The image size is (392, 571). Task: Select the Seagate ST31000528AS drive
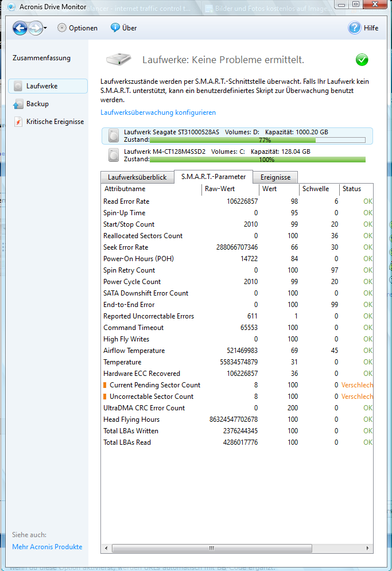[237, 136]
